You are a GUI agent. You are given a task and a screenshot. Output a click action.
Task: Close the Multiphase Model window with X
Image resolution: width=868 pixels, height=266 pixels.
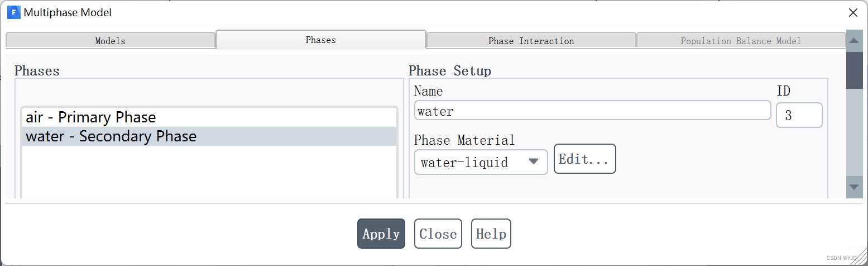point(853,12)
